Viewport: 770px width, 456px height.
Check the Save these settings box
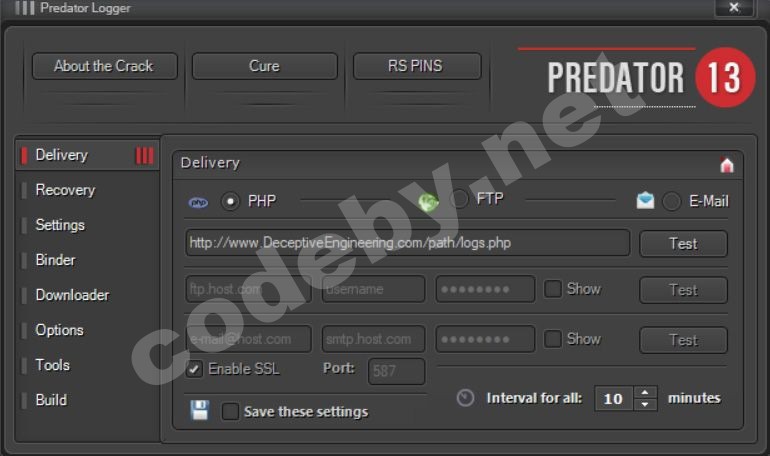(x=230, y=411)
